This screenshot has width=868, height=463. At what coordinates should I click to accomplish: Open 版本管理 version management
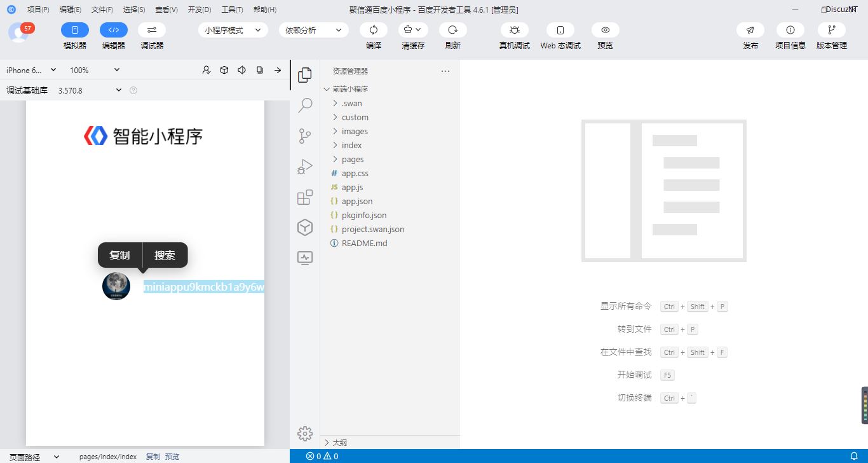[831, 31]
